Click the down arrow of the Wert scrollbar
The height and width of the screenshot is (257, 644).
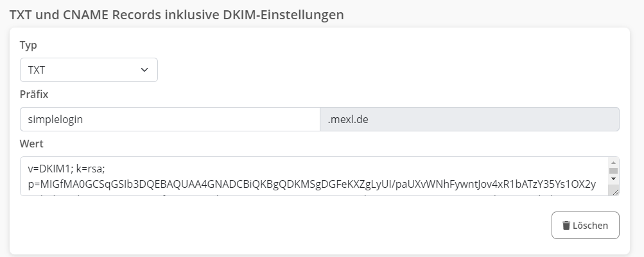click(613, 179)
